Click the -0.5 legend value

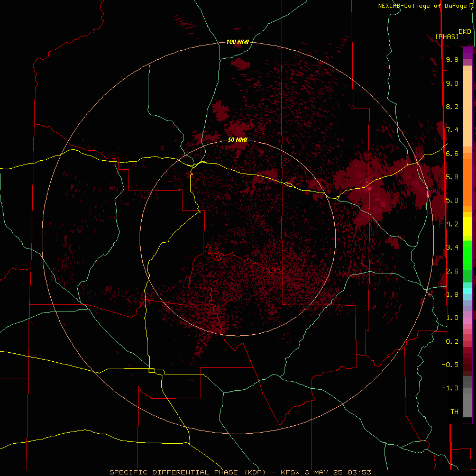click(x=450, y=365)
